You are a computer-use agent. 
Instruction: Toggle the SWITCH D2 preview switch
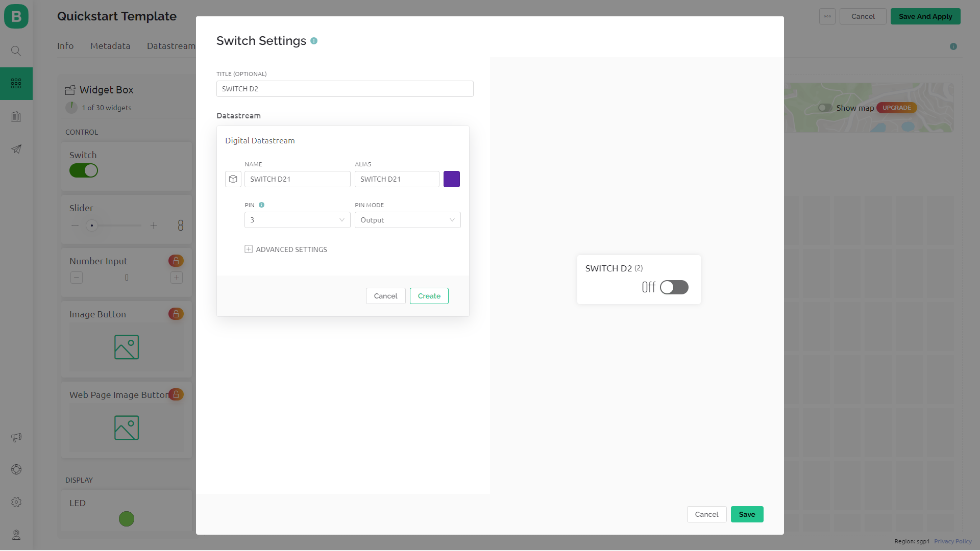pos(674,287)
